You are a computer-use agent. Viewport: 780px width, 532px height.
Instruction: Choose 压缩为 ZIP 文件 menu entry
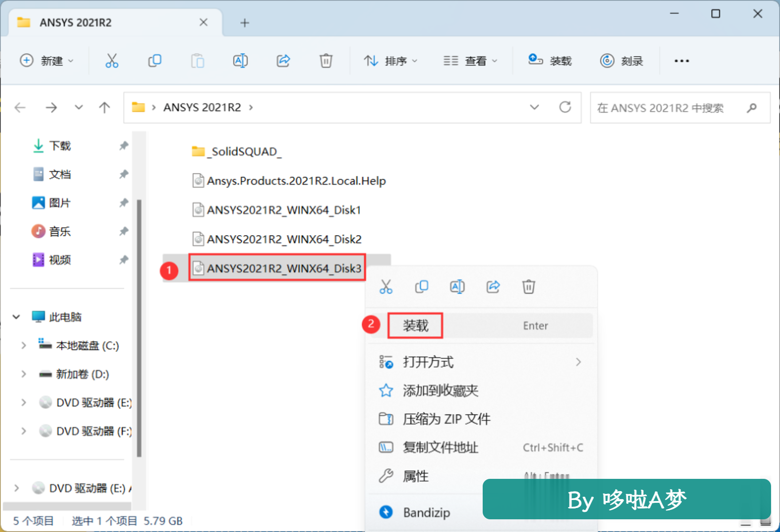click(480, 419)
